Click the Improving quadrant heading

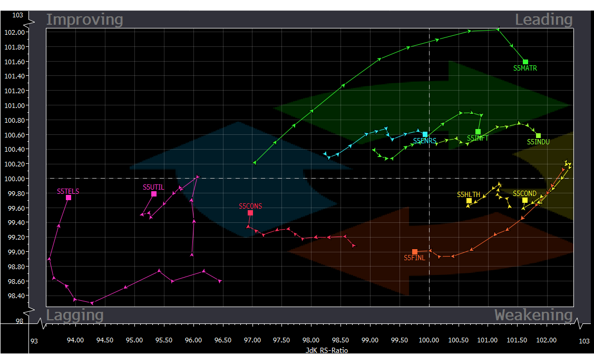click(x=85, y=19)
